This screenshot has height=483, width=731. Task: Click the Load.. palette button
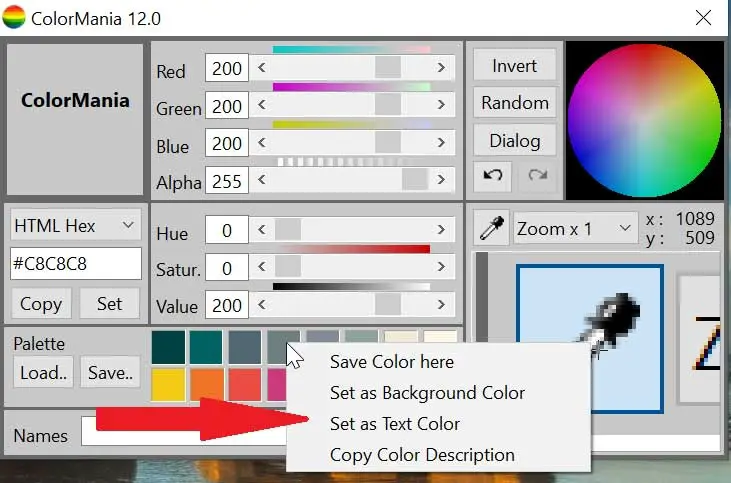tap(42, 373)
